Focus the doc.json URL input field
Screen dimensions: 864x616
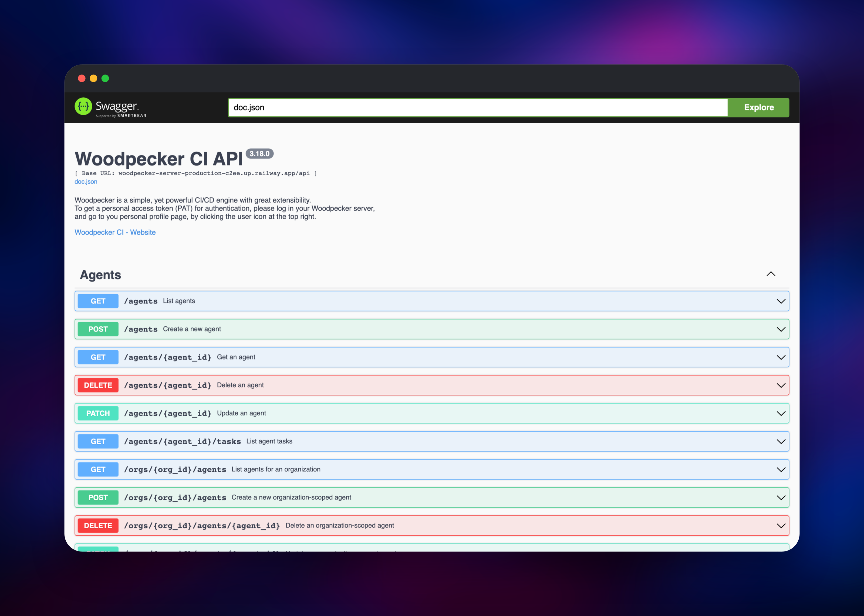[x=478, y=108]
